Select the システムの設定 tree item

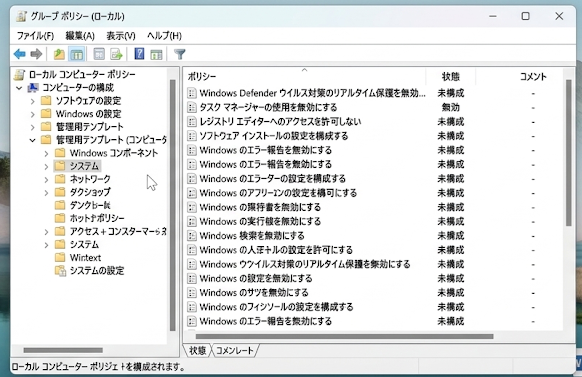97,271
